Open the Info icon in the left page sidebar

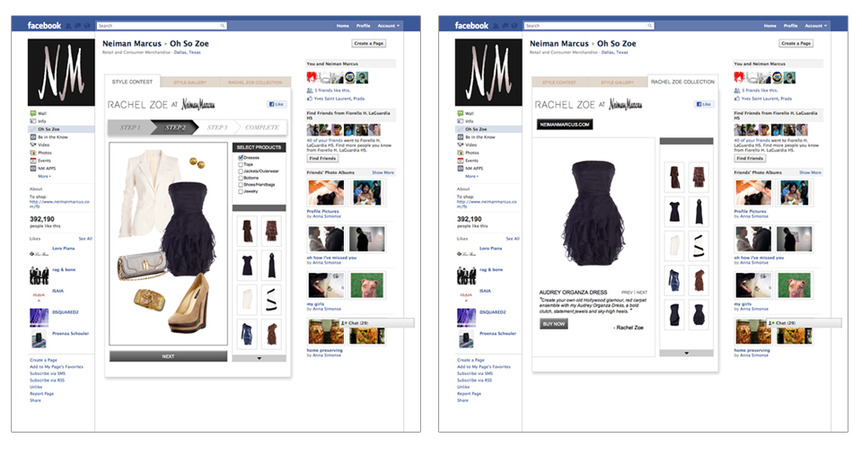point(33,121)
